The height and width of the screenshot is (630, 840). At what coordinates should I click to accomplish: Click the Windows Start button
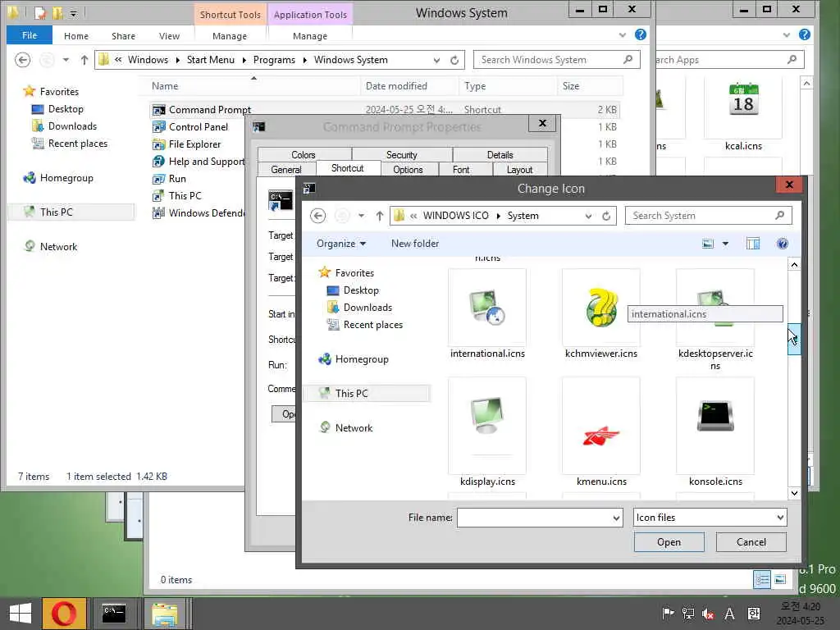click(21, 614)
